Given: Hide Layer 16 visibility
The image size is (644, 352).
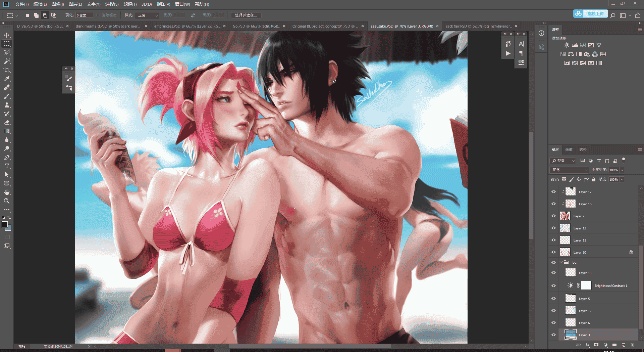Looking at the screenshot, I should (x=553, y=204).
